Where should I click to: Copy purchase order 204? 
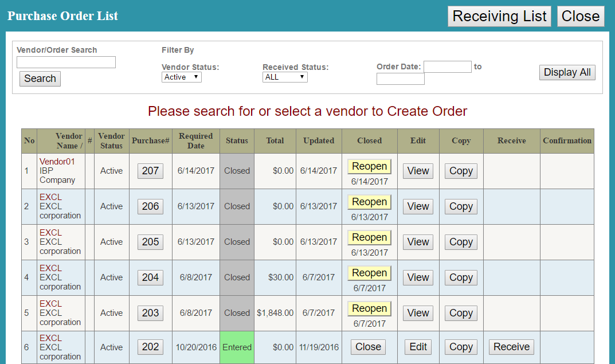[461, 277]
